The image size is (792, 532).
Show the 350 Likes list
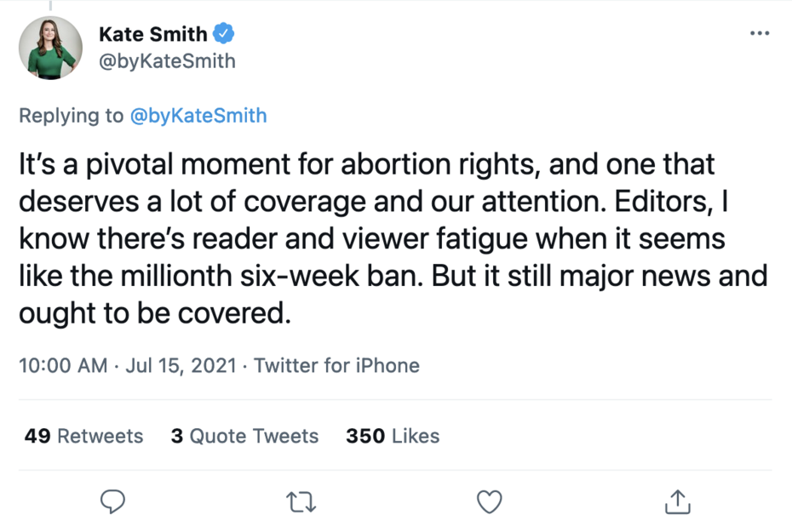pyautogui.click(x=393, y=436)
